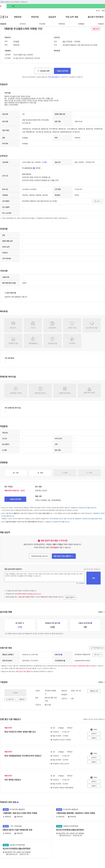Image resolution: width=105 pixels, height=868 pixels.
Task: Switch to the 복리후생 tab
Action: pyautogui.click(x=62, y=24)
